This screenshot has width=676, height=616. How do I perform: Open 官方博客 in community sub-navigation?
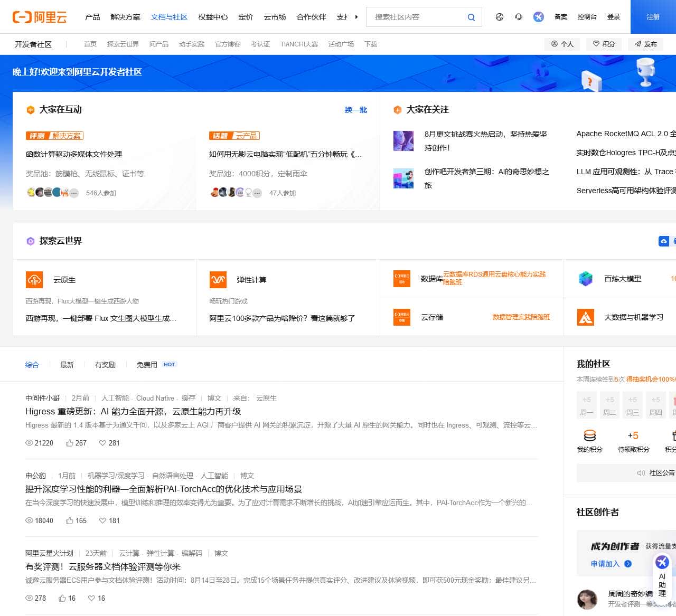[228, 44]
